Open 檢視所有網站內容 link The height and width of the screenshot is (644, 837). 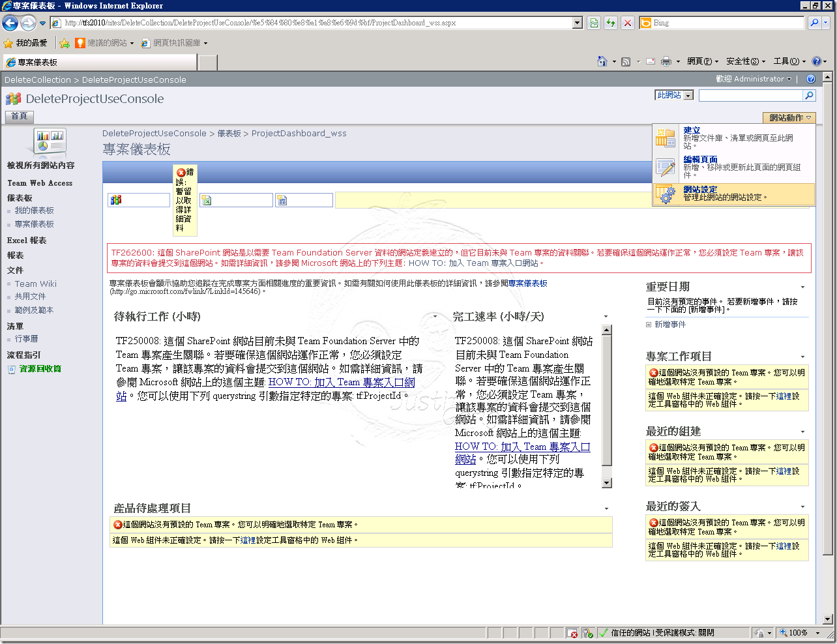pyautogui.click(x=41, y=166)
